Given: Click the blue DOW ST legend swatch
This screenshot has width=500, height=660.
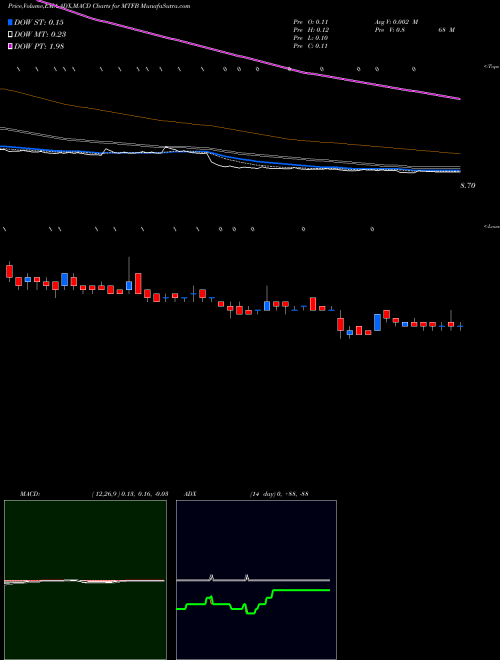Looking at the screenshot, I should (x=10, y=22).
